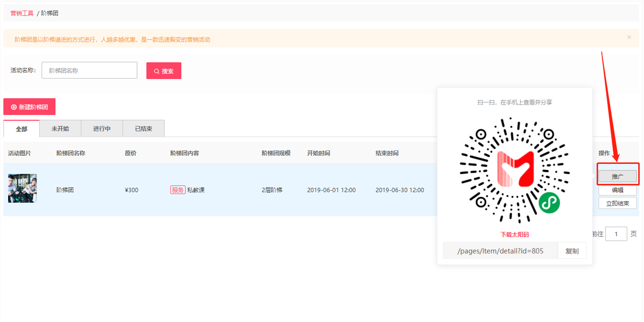Switch to the 进行中 tab
The height and width of the screenshot is (322, 644).
click(x=102, y=129)
